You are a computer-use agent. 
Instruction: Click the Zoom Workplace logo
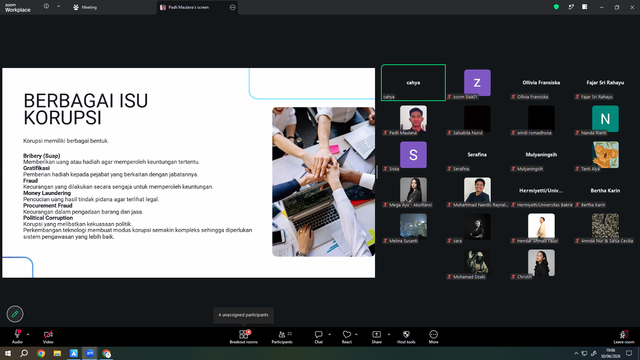point(18,7)
